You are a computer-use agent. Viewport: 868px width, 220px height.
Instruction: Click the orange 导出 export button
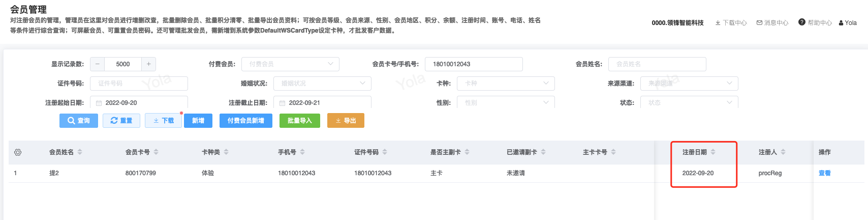coord(346,121)
